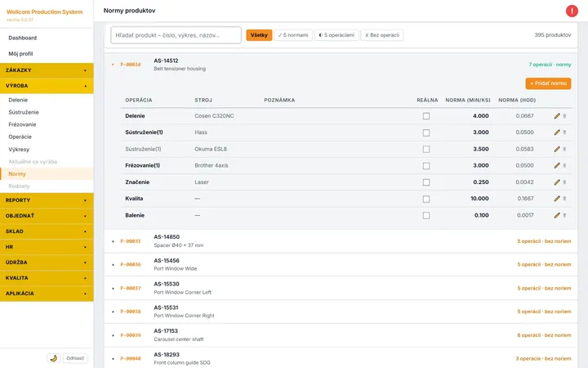Check Reálna for Frézovanie(1)

pos(426,165)
